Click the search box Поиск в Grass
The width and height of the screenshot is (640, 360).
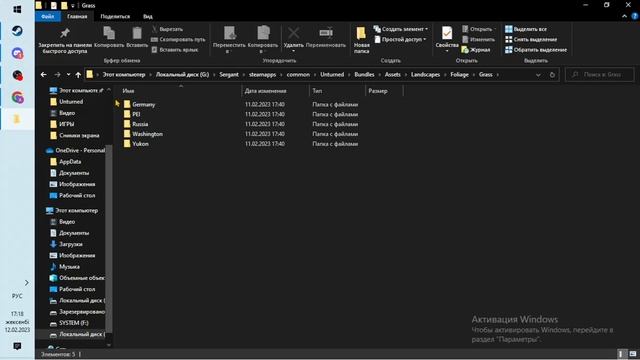tap(600, 75)
